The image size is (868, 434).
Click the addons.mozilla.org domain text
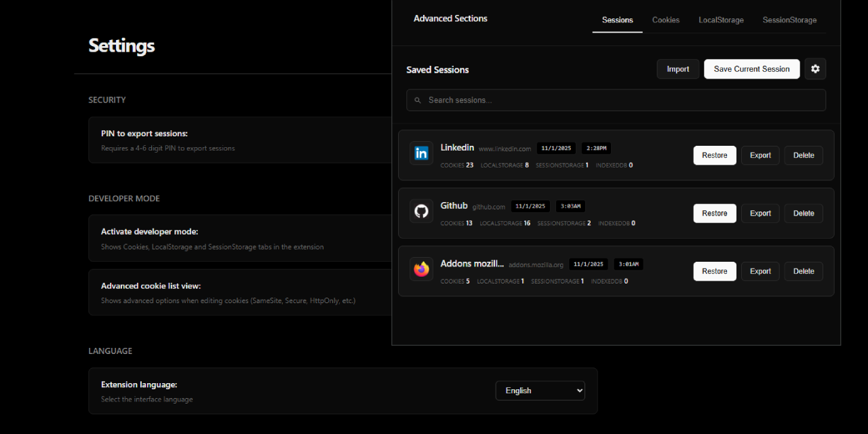(x=536, y=265)
